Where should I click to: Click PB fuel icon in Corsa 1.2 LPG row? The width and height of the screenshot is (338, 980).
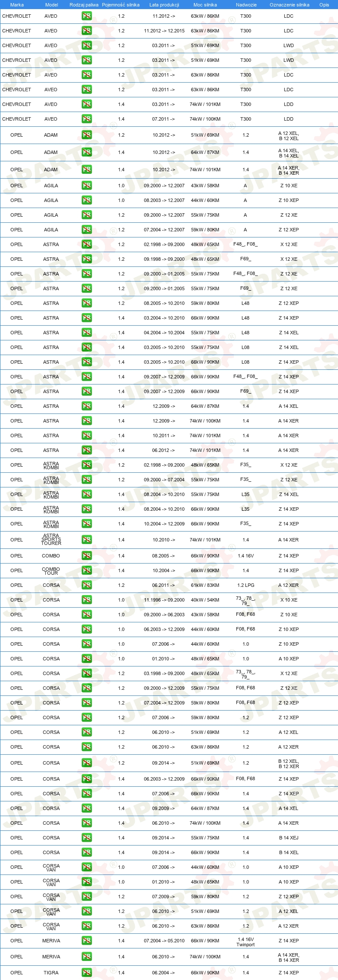coord(86,585)
